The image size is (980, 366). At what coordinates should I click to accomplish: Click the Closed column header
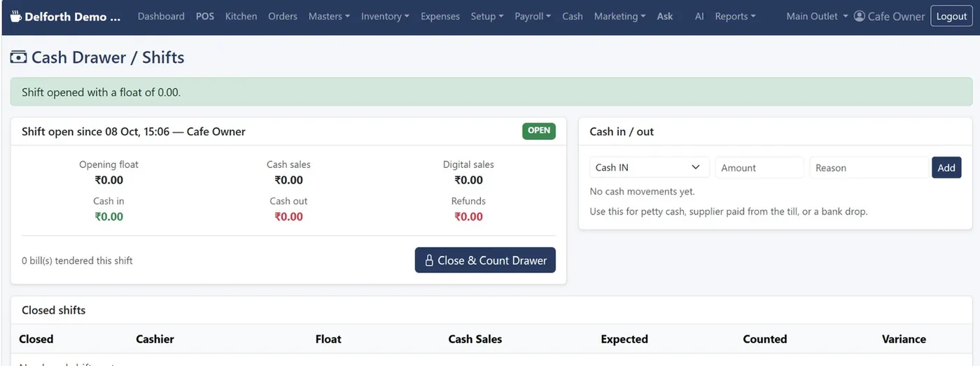pyautogui.click(x=36, y=339)
